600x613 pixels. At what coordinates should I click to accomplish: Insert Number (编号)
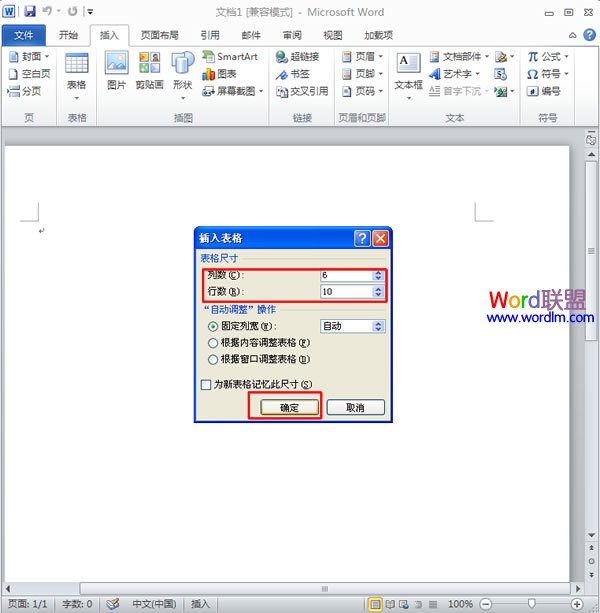click(544, 91)
